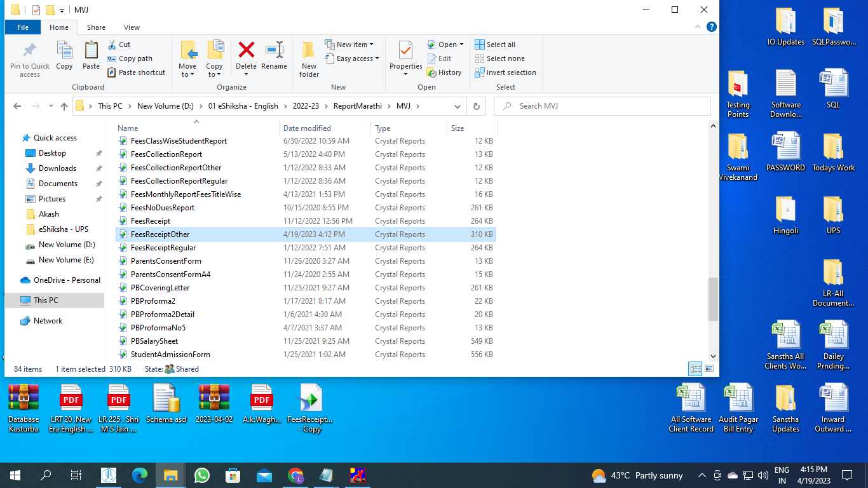Click the Delete icon in the ribbon
The image size is (868, 488).
click(246, 51)
